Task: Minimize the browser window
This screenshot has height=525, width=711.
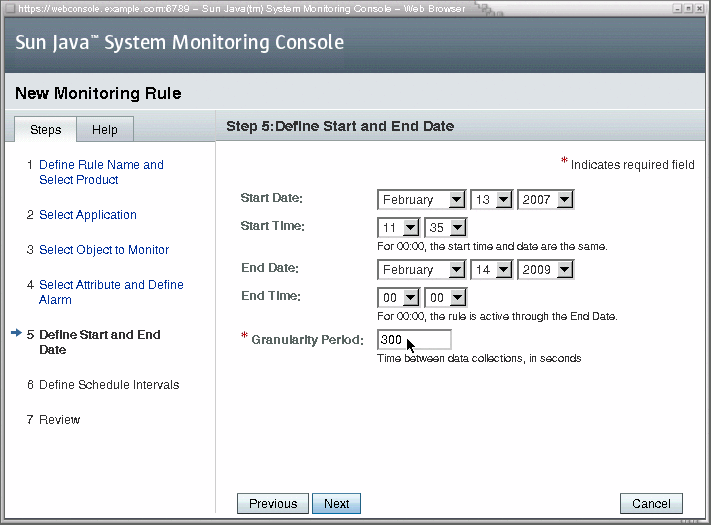Action: point(677,9)
